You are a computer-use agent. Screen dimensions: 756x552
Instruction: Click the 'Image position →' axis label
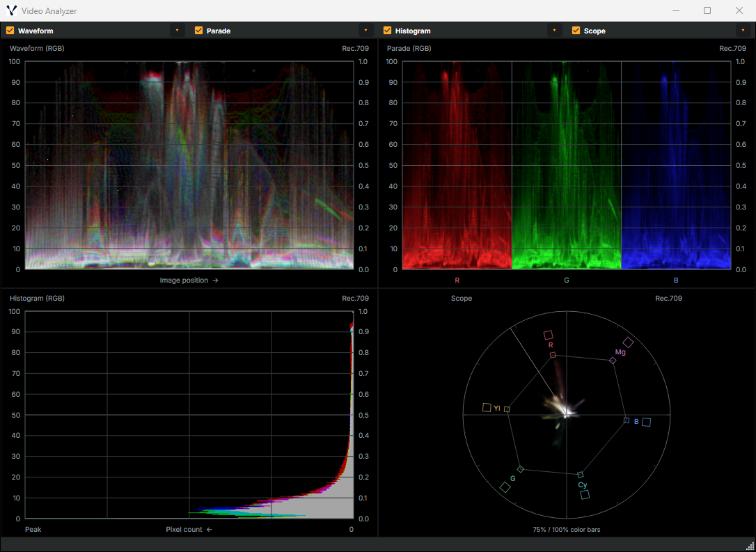[189, 280]
